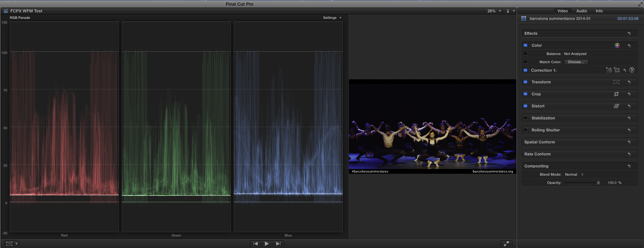Reset the Stabilization parameters
This screenshot has width=644, height=248.
pos(629,118)
